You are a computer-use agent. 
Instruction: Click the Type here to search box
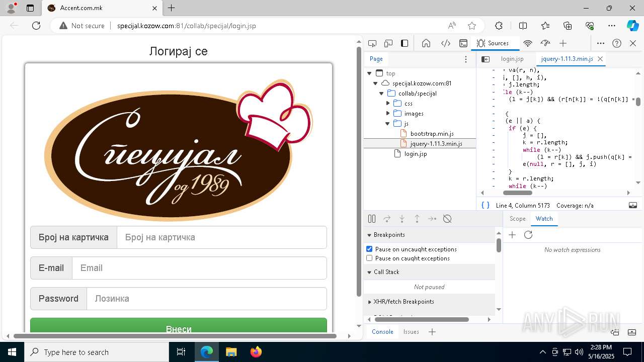tap(97, 352)
